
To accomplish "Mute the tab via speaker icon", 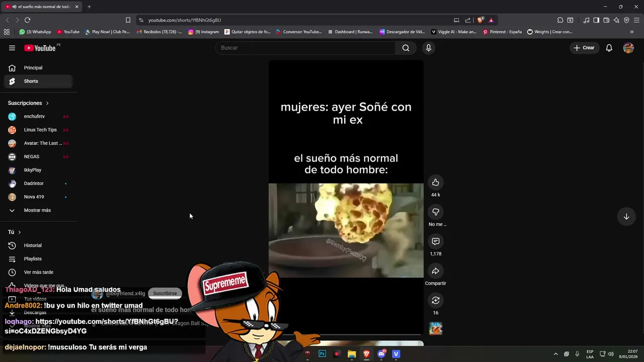I will [14, 7].
